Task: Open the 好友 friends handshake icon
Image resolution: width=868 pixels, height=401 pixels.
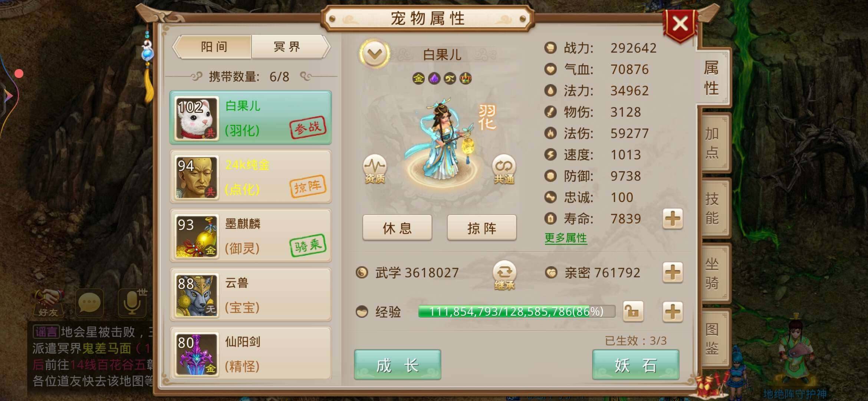Action: (49, 303)
